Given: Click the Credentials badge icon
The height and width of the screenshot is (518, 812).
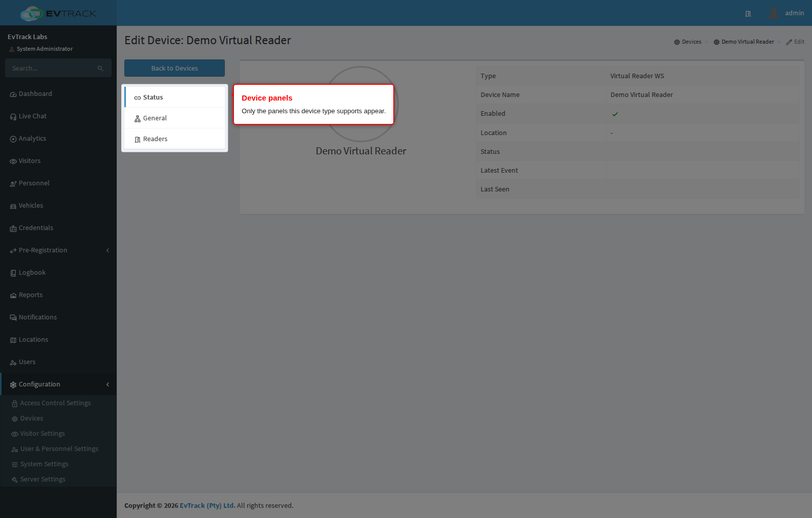Looking at the screenshot, I should click(13, 229).
